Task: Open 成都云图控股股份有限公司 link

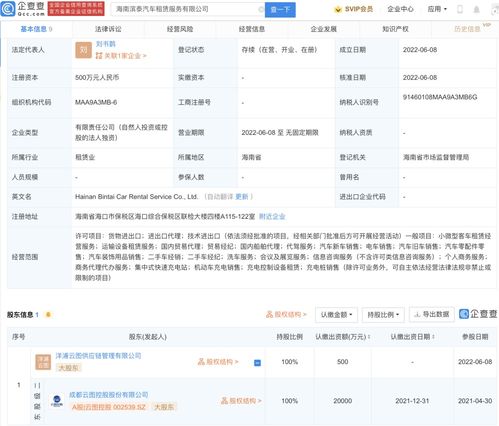Action: [x=109, y=395]
